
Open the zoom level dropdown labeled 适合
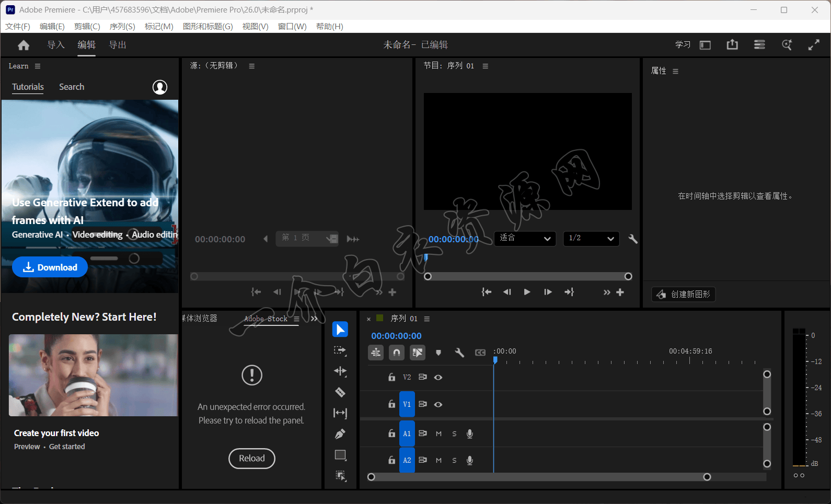[525, 239]
